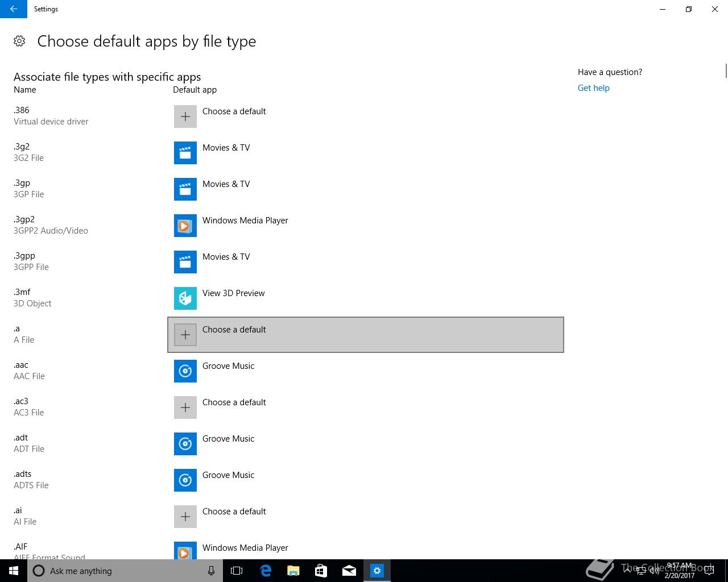Change Groove Music default for .adts
The image size is (728, 582).
tap(366, 480)
